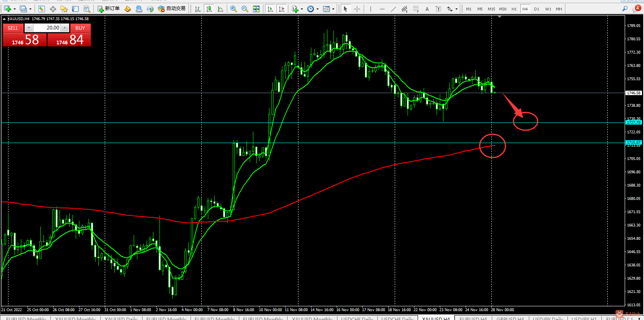The width and height of the screenshot is (644, 320).
Task: Insert a text label object
Action: point(438,9)
